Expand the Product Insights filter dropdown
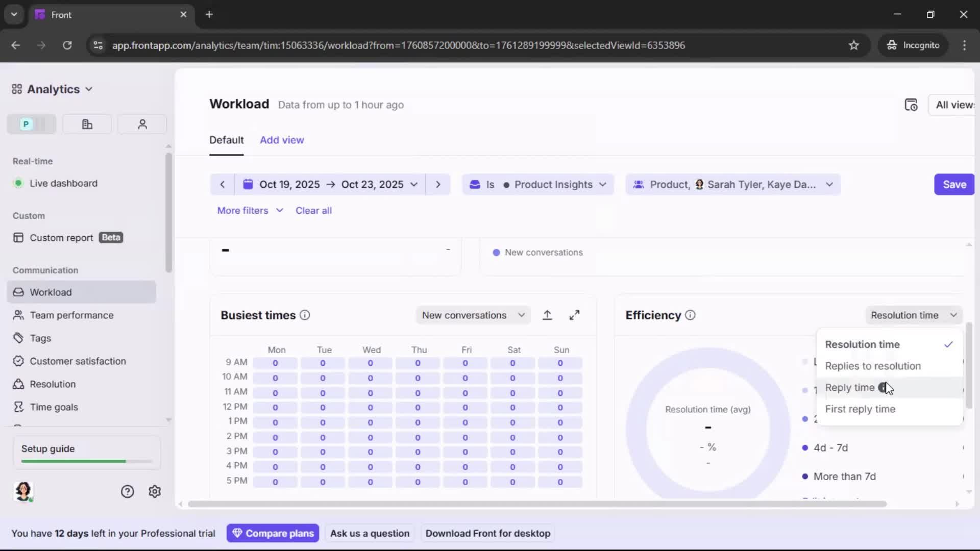 [603, 184]
